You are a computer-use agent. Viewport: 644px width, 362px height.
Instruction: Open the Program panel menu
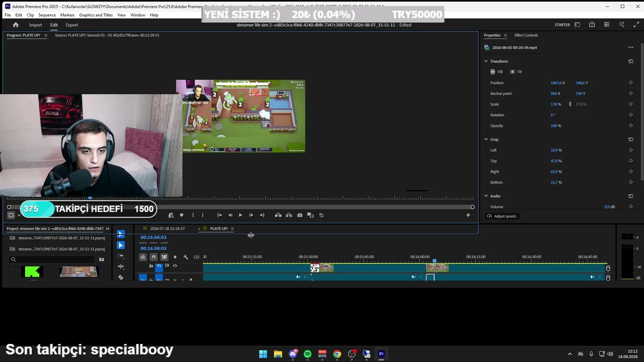click(x=46, y=35)
